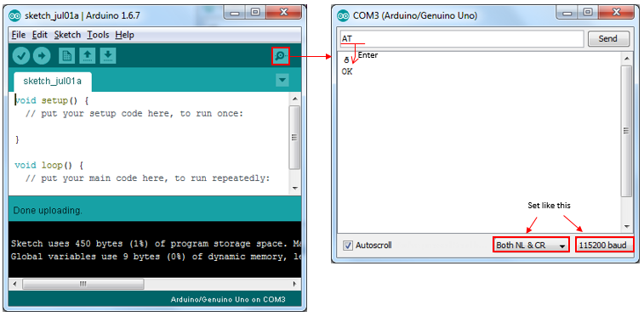The width and height of the screenshot is (644, 317).
Task: Click the Verify checkmark icon
Action: click(x=21, y=56)
